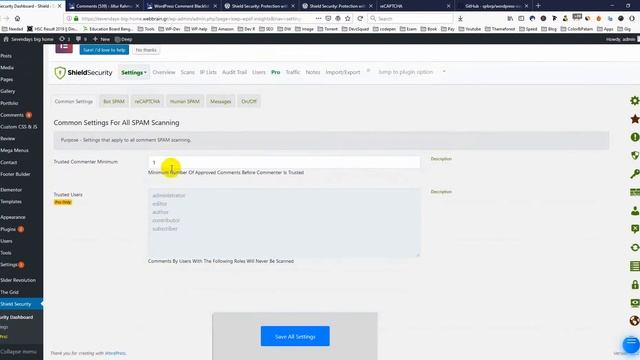The image size is (640, 360).
Task: Click the browser Search box
Action: tap(410, 18)
